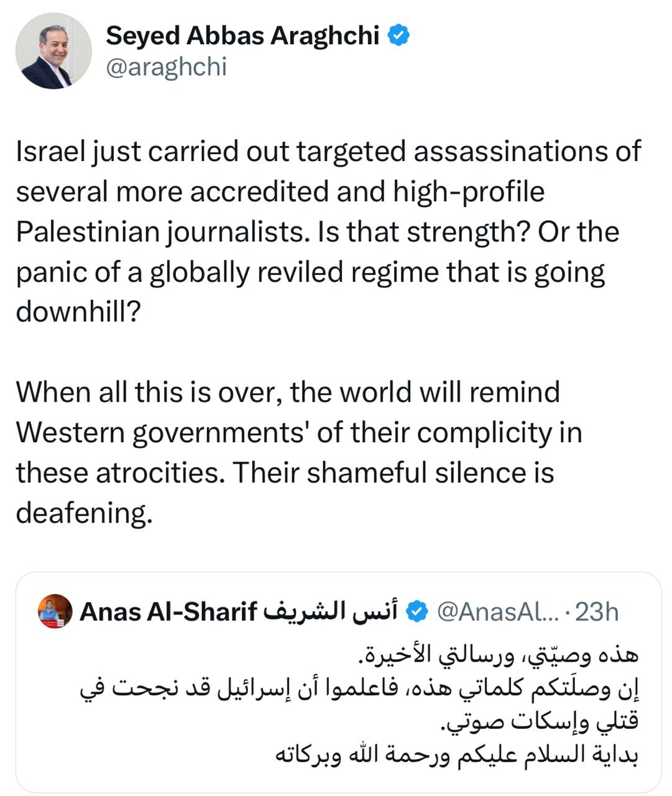Click the Seyed Abbas Araghchi display name
This screenshot has width=672, height=796.
[x=242, y=35]
